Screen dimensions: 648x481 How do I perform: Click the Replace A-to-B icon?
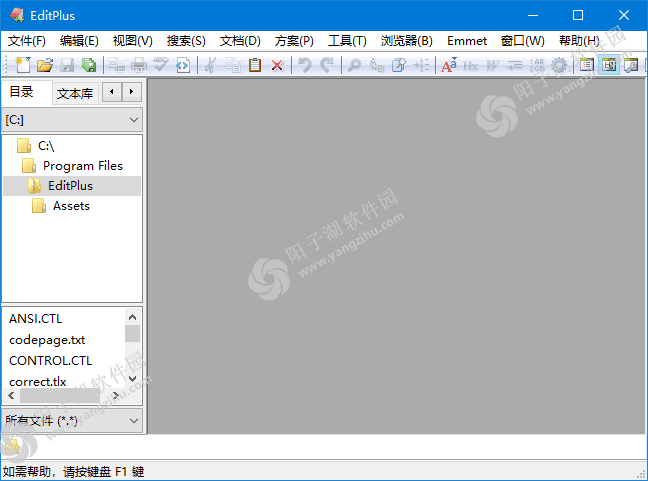[x=376, y=65]
